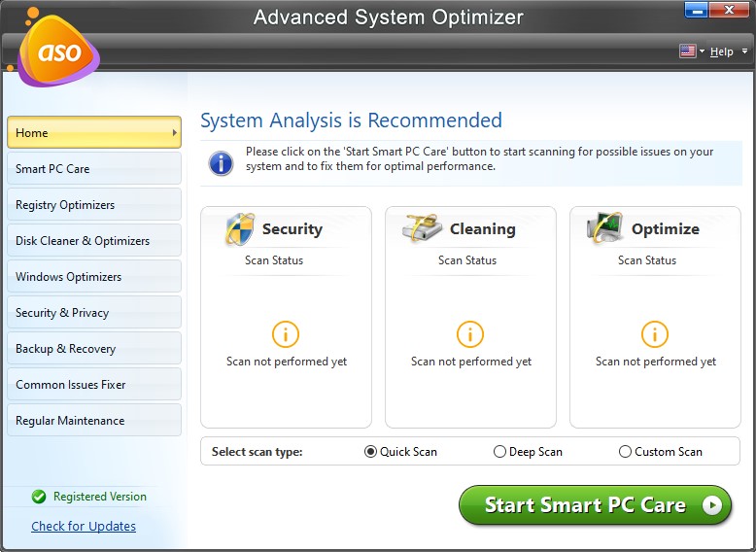Click the Optimize monitor icon
The image size is (756, 552).
[606, 229]
